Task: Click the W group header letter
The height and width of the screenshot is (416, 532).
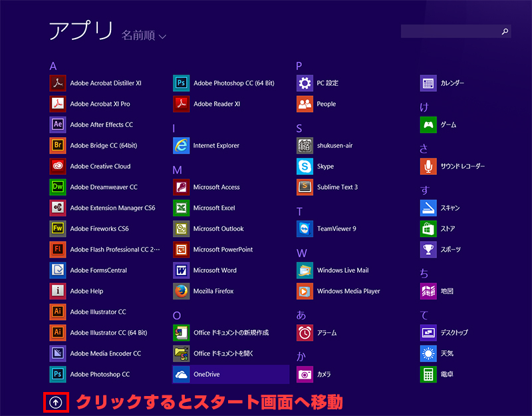Action: (302, 253)
